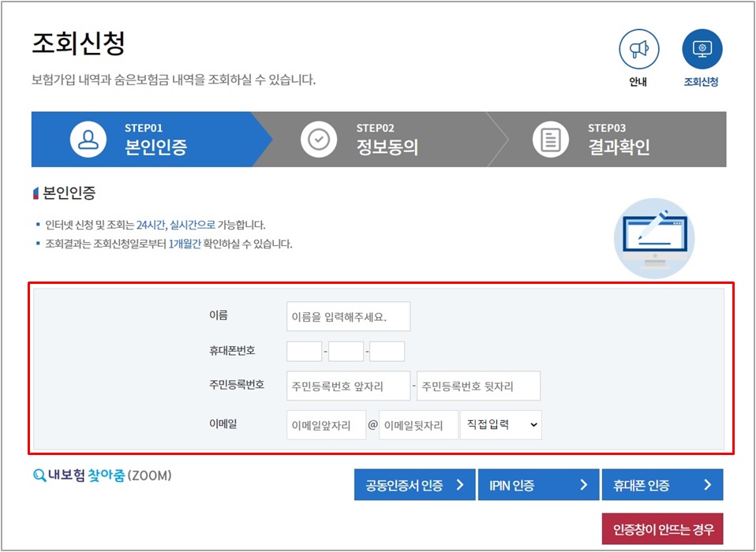The height and width of the screenshot is (552, 756).
Task: Select the STEP03 결과확인 step
Action: point(608,139)
